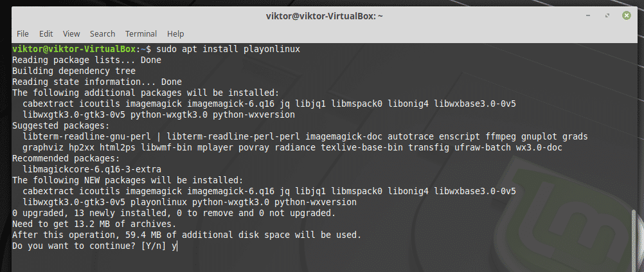Click the 'Do you want to continue?' prompt
644x272 pixels.
click(89, 246)
